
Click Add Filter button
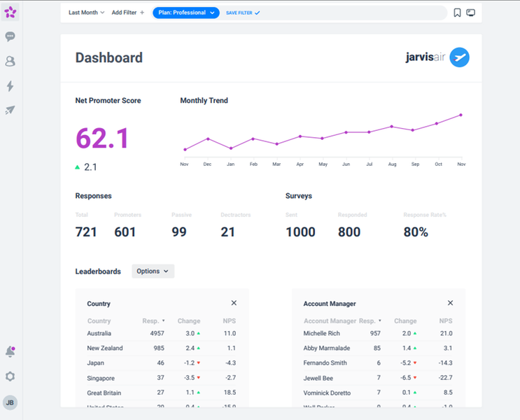[128, 13]
